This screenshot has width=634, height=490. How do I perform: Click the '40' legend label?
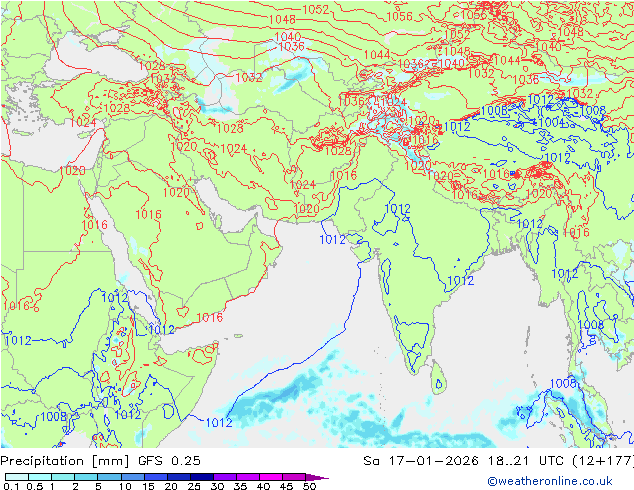pos(263,486)
